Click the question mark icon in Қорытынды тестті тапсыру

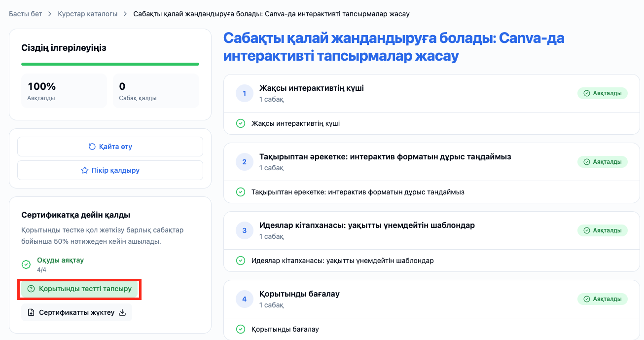31,289
